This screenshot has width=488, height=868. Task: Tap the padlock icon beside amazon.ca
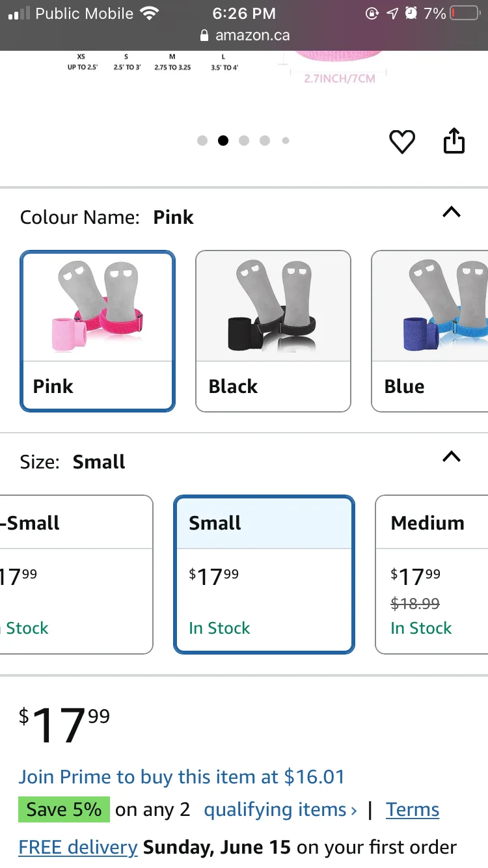pos(204,36)
